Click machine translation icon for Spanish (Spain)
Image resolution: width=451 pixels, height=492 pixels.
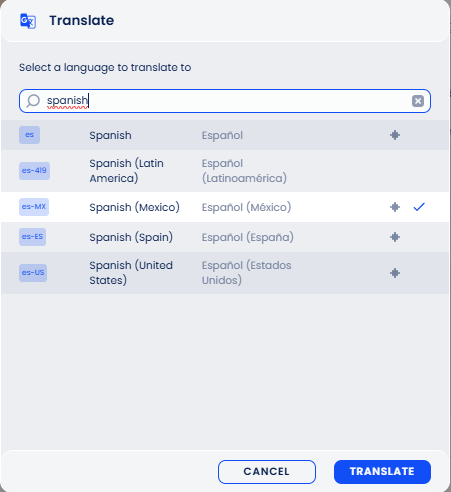(395, 237)
